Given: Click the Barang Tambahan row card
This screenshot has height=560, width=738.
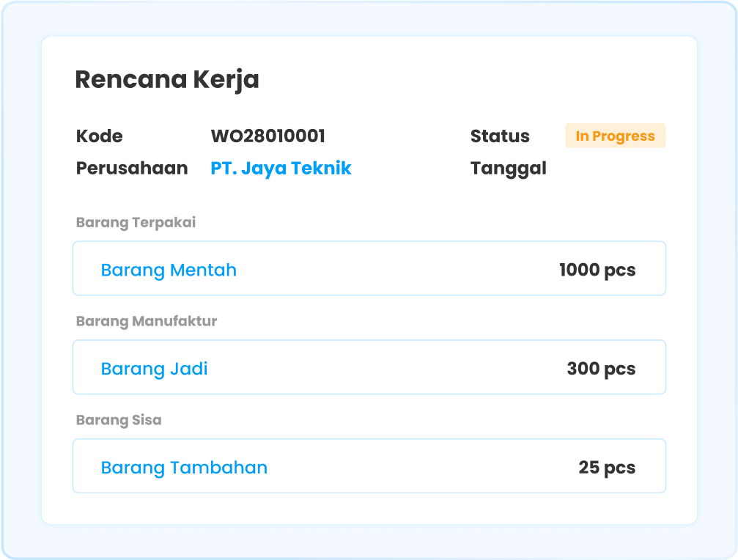Looking at the screenshot, I should coord(369,465).
